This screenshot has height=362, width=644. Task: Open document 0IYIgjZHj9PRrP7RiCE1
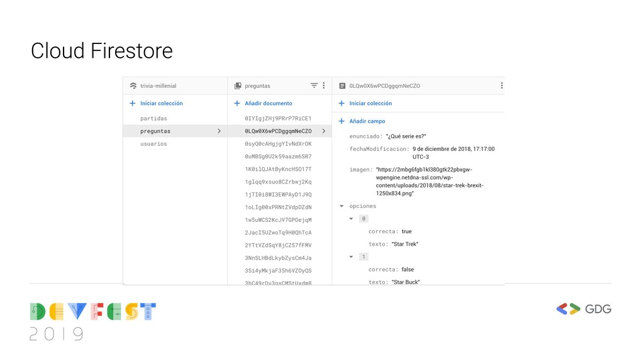pos(278,119)
